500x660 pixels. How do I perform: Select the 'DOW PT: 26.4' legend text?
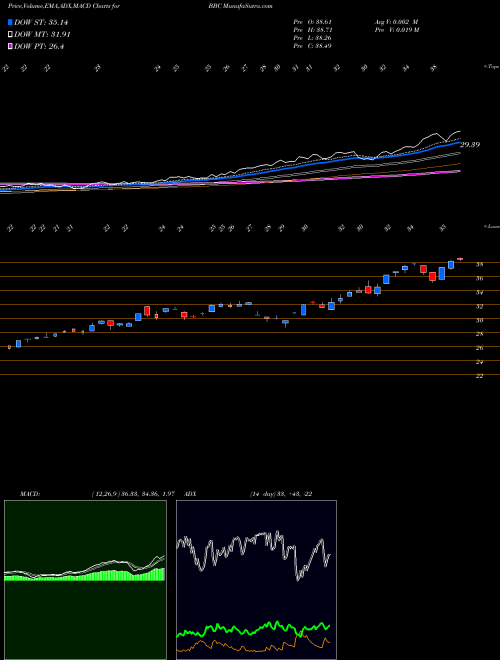(39, 47)
